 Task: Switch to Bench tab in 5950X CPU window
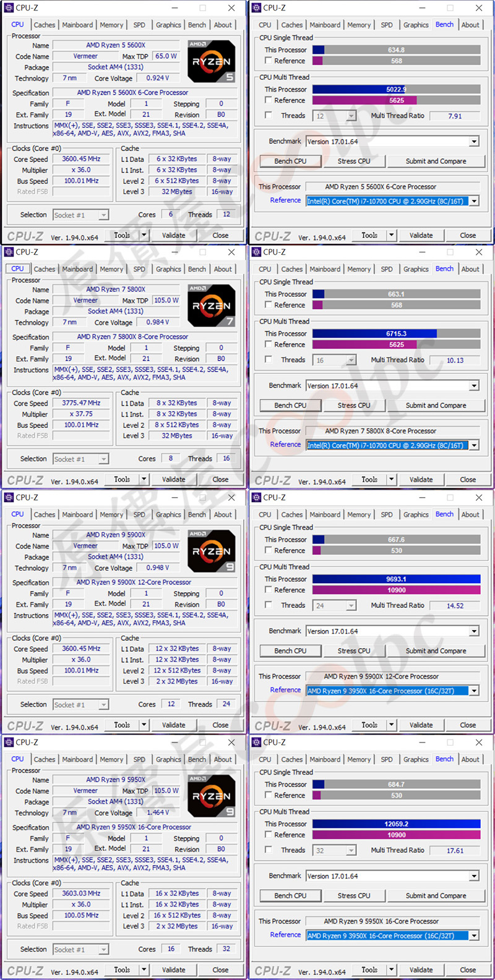[x=197, y=760]
